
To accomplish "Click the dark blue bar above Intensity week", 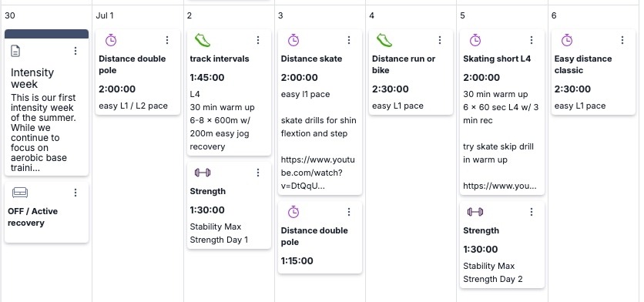I will (x=46, y=34).
